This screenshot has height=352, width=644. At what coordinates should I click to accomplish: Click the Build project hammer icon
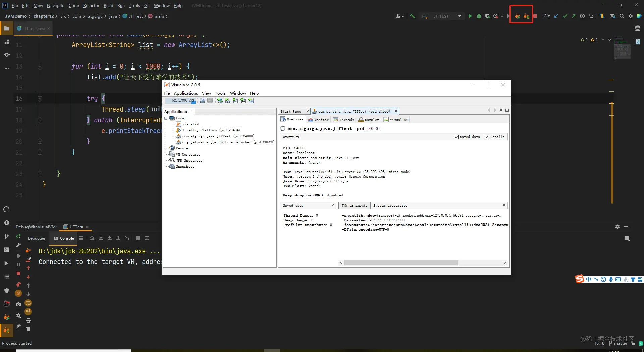pos(412,16)
